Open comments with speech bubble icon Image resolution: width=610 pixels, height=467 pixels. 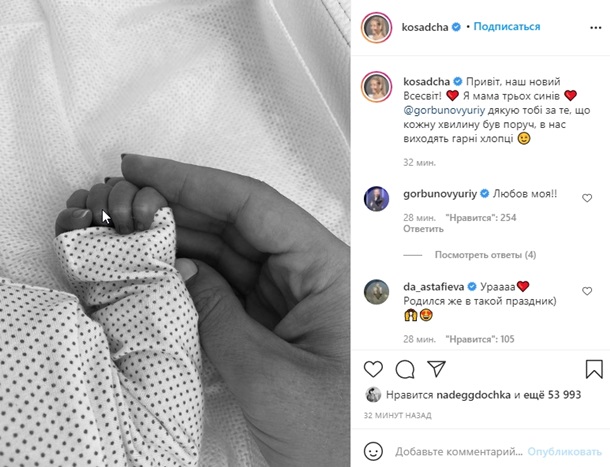click(x=405, y=369)
